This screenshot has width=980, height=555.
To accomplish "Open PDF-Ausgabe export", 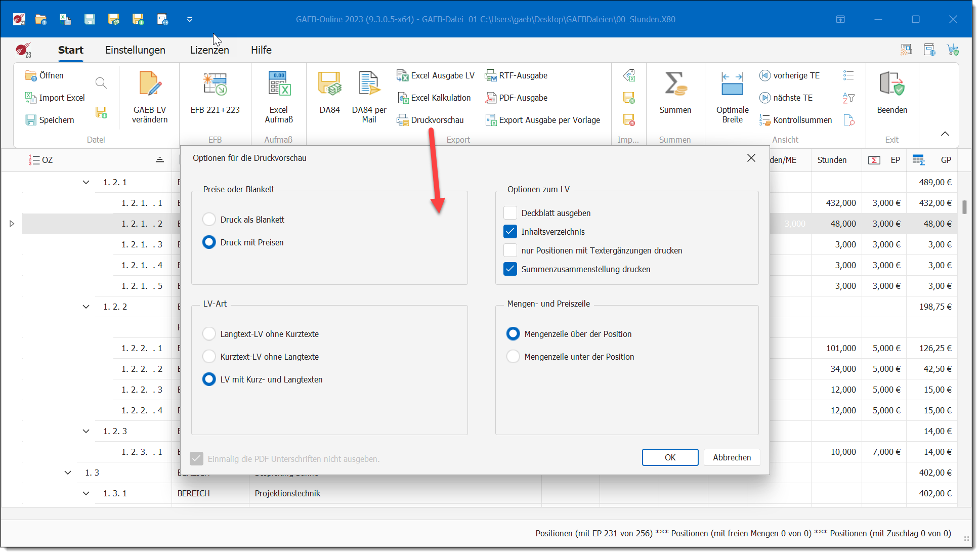I will tap(523, 98).
